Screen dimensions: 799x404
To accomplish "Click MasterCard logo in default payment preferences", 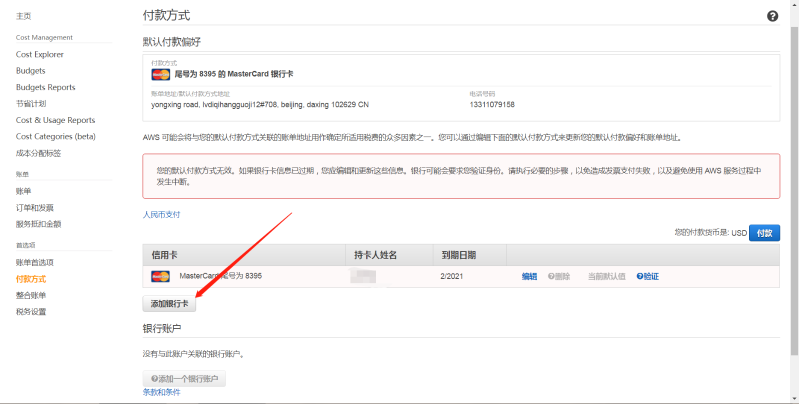I will (161, 74).
